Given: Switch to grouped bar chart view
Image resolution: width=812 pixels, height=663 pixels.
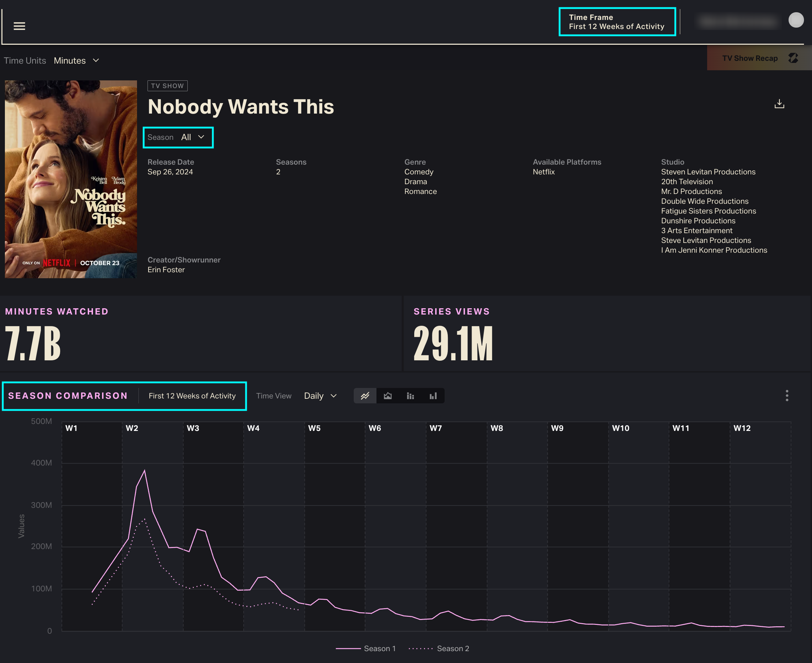Looking at the screenshot, I should [x=433, y=396].
